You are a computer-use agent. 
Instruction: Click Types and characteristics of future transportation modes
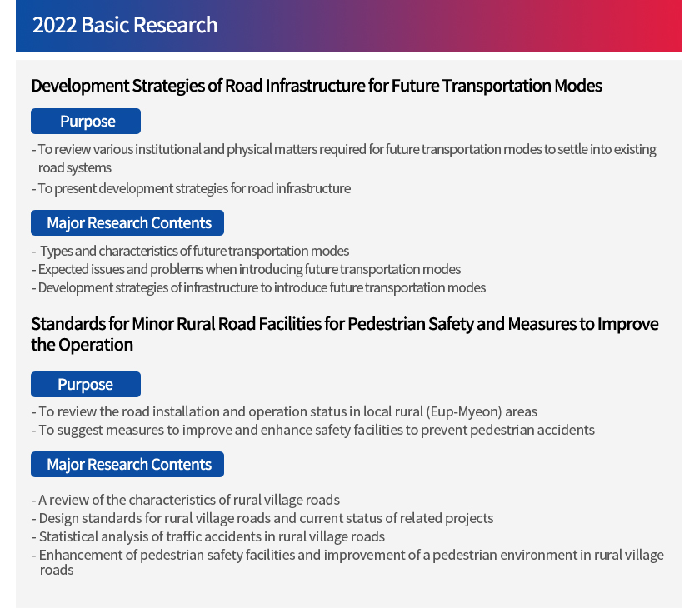point(191,251)
